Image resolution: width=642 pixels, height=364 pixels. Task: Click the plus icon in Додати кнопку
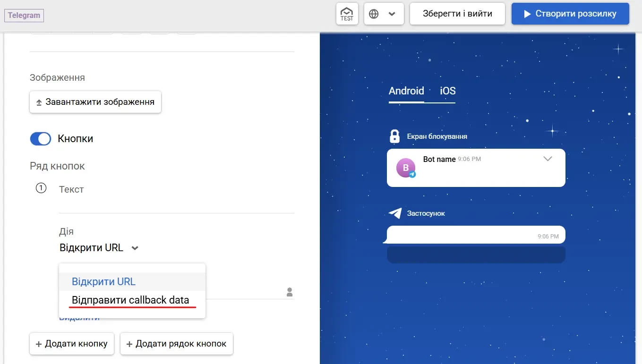tap(38, 344)
